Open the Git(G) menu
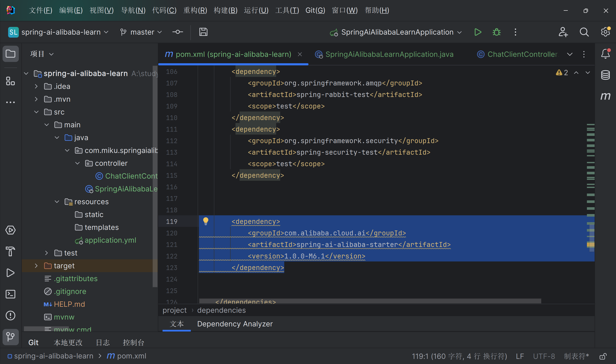The height and width of the screenshot is (364, 616). click(x=315, y=10)
